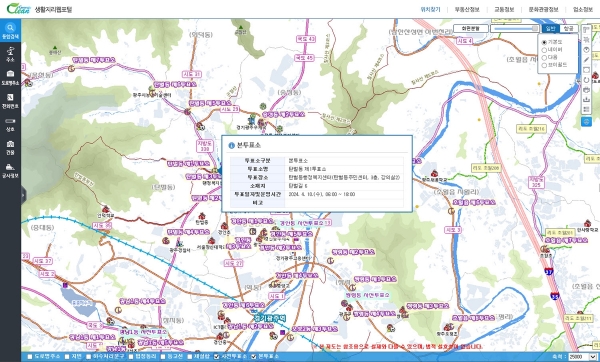Click the printer icon on map toolbar
This screenshot has width=600, height=362.
(586, 90)
